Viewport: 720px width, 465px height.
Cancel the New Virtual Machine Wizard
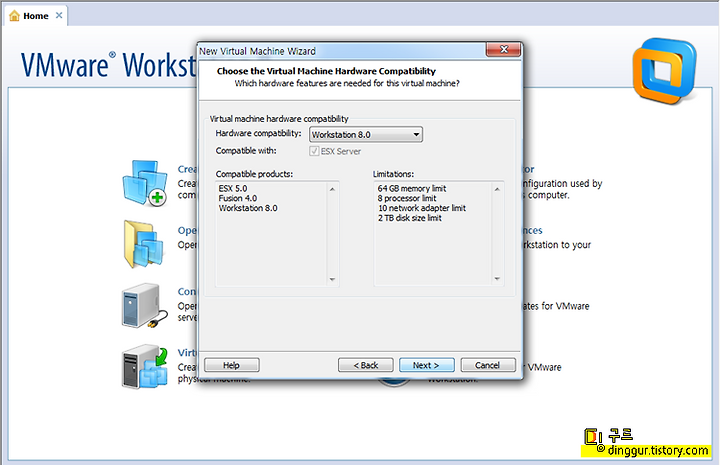point(488,365)
